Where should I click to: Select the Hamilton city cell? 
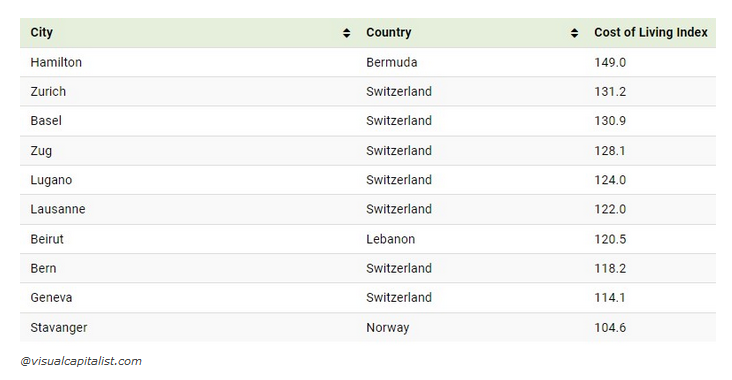56,62
